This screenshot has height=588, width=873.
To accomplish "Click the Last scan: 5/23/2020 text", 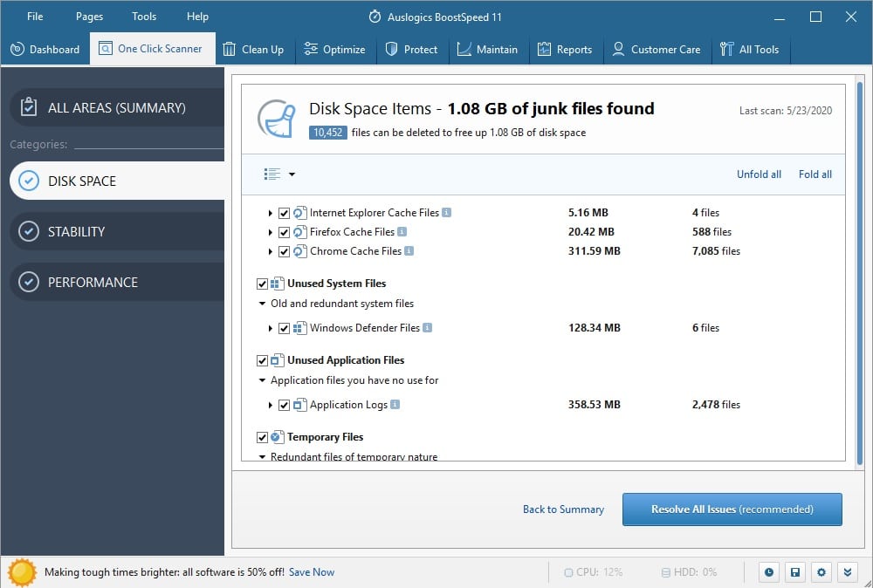I will point(786,110).
